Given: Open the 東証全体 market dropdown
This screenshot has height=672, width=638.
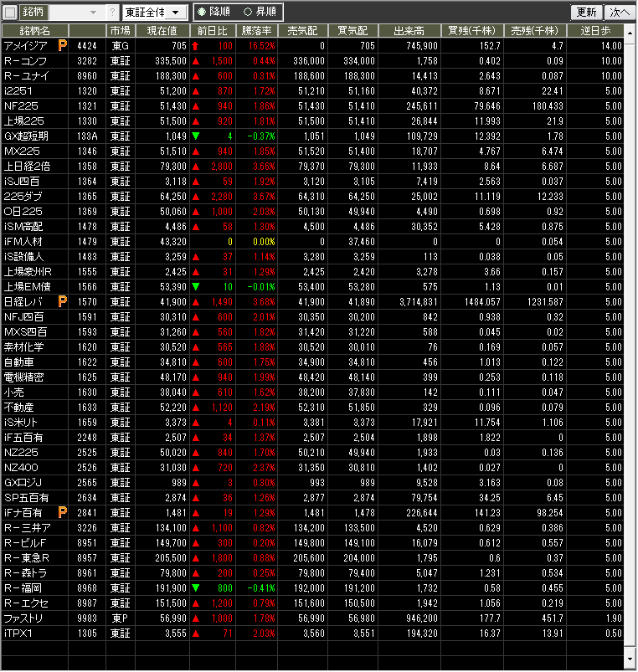Looking at the screenshot, I should point(154,13).
